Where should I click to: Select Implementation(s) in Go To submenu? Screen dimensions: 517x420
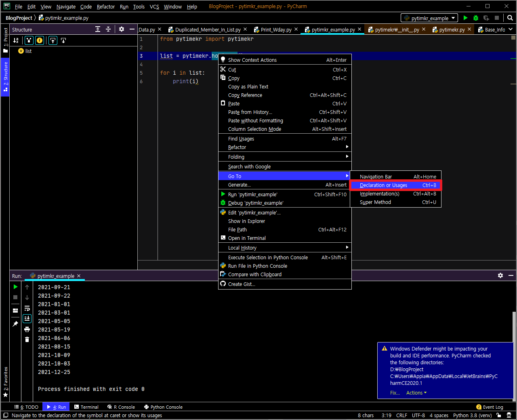click(x=395, y=194)
